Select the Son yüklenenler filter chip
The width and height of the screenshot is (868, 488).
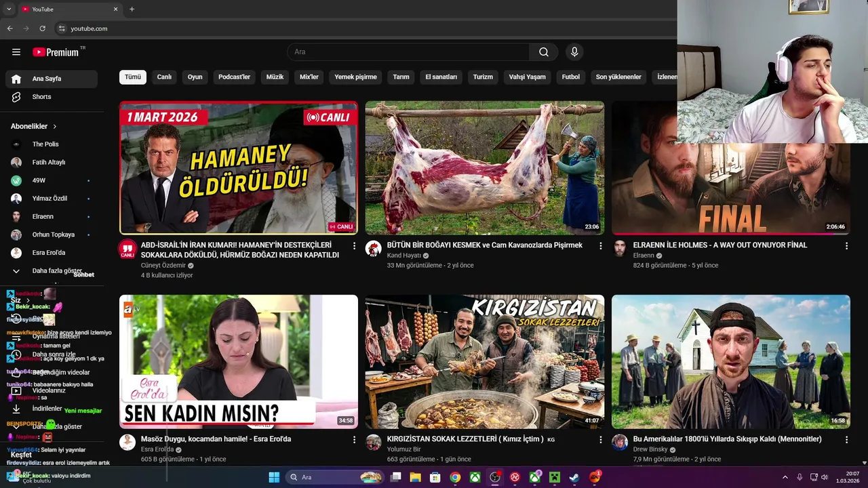click(618, 77)
